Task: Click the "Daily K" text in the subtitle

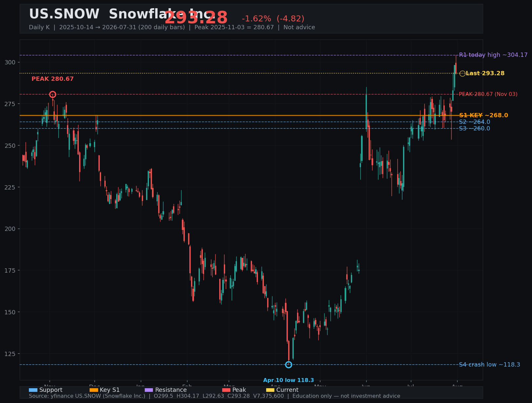Action: (x=39, y=27)
